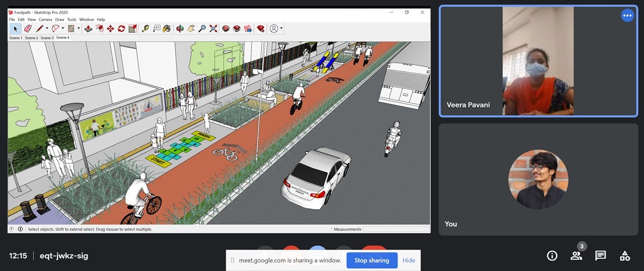Expand the Pencil line tool dropdown arrow
Image resolution: width=644 pixels, height=271 pixels.
click(47, 29)
